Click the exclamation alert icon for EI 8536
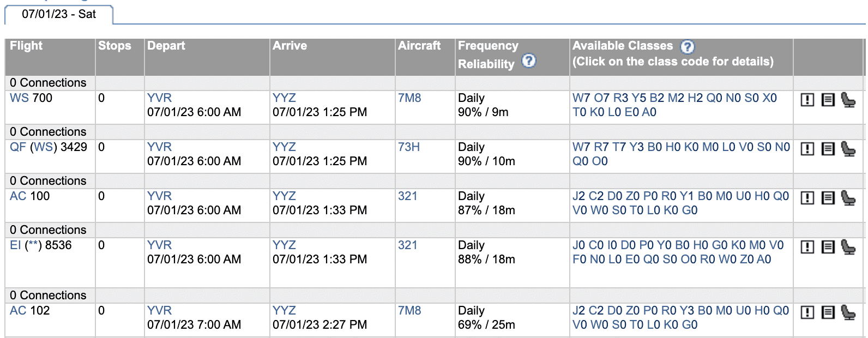The width and height of the screenshot is (868, 338). click(x=807, y=247)
